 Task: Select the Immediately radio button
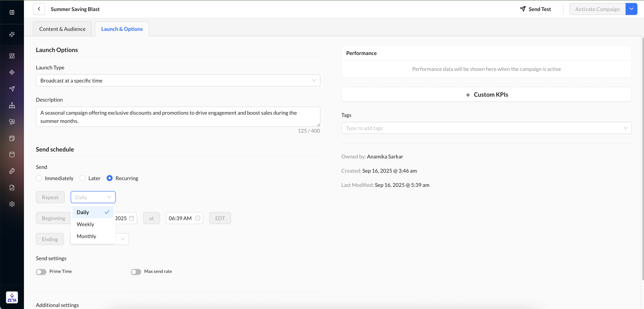(x=39, y=178)
